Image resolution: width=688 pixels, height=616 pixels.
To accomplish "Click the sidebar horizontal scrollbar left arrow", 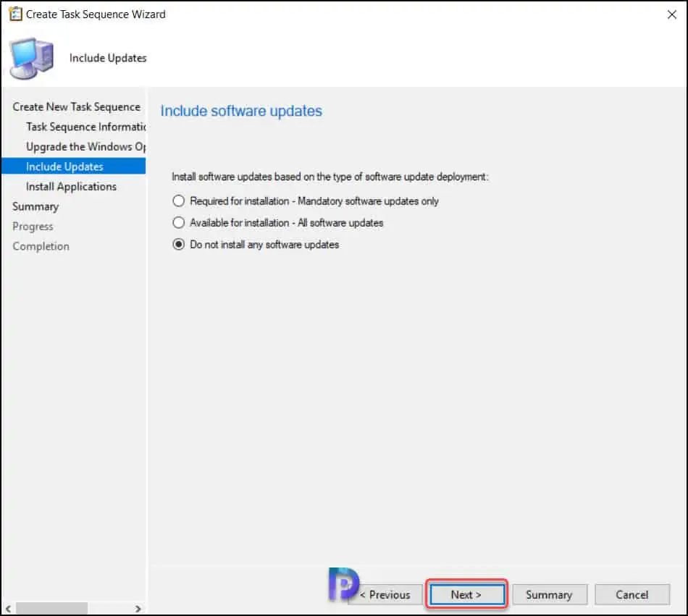I will tap(8, 609).
